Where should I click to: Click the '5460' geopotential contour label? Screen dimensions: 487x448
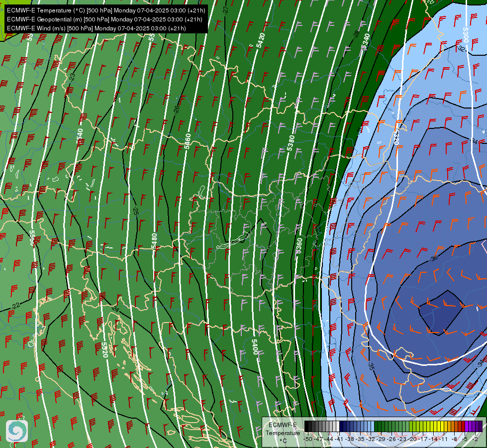point(187,141)
